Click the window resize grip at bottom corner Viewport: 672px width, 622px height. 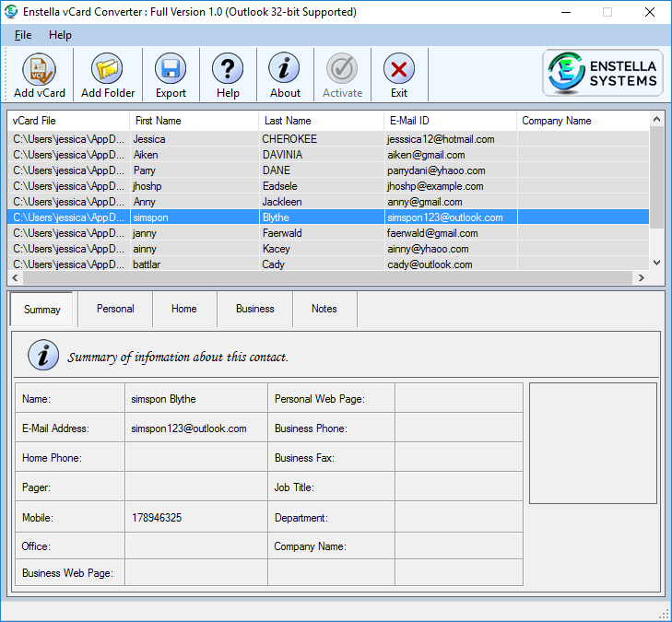click(664, 615)
